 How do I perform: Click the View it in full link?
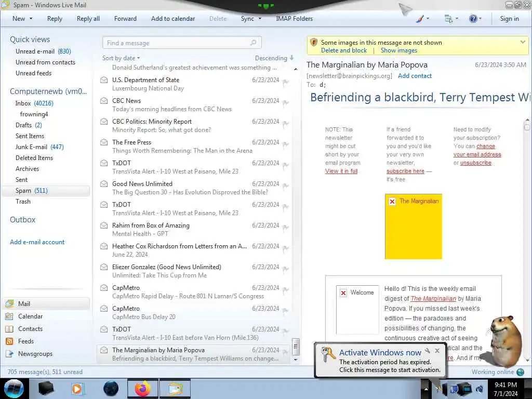pos(341,171)
